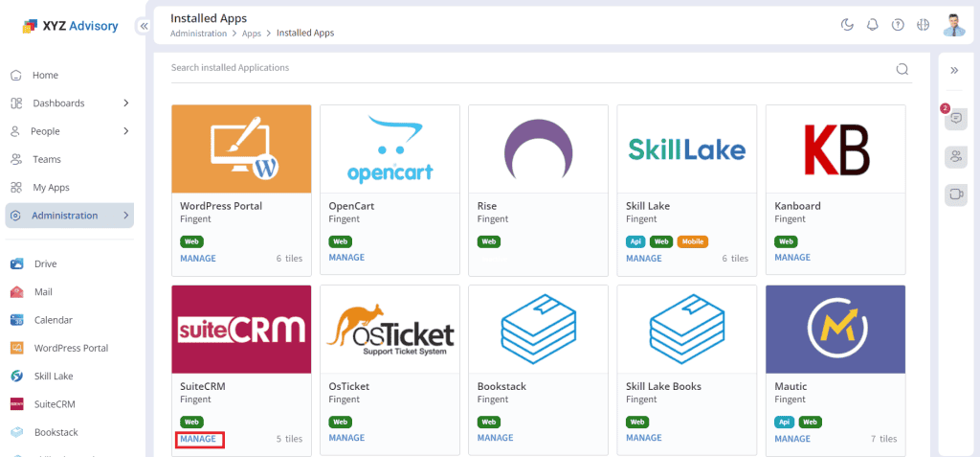
Task: Open Calendar app icon in sidebar
Action: (17, 320)
